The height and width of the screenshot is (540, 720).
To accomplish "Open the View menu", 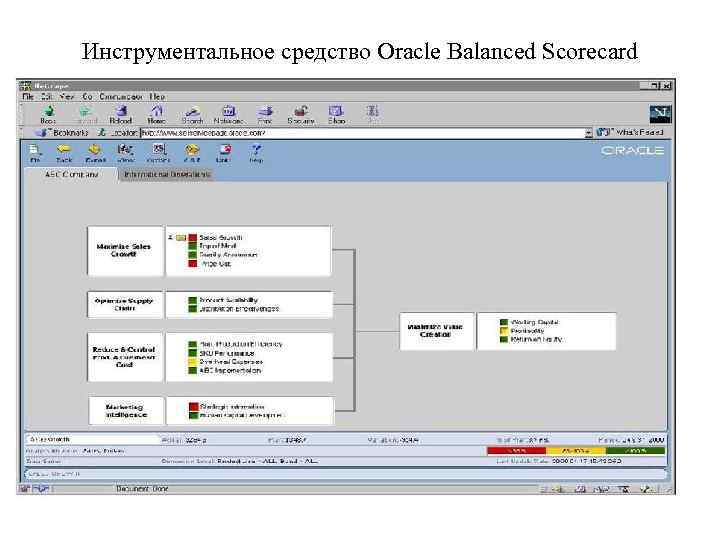I will point(67,96).
